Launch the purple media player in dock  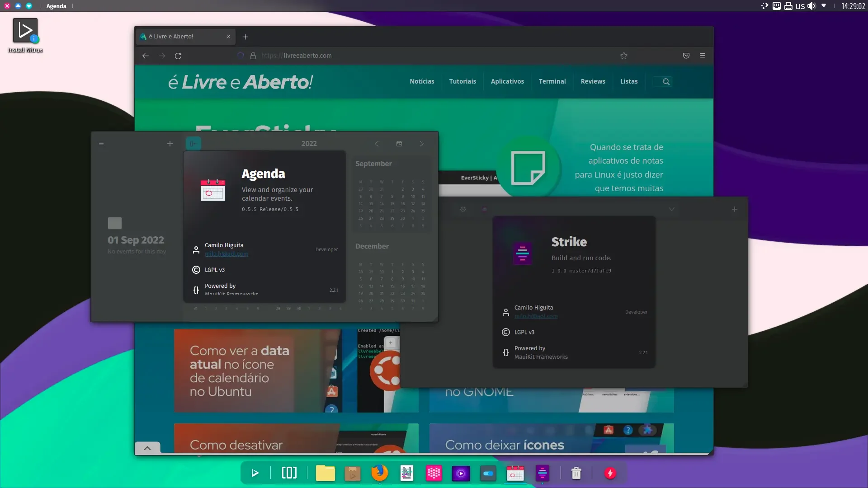tap(461, 473)
